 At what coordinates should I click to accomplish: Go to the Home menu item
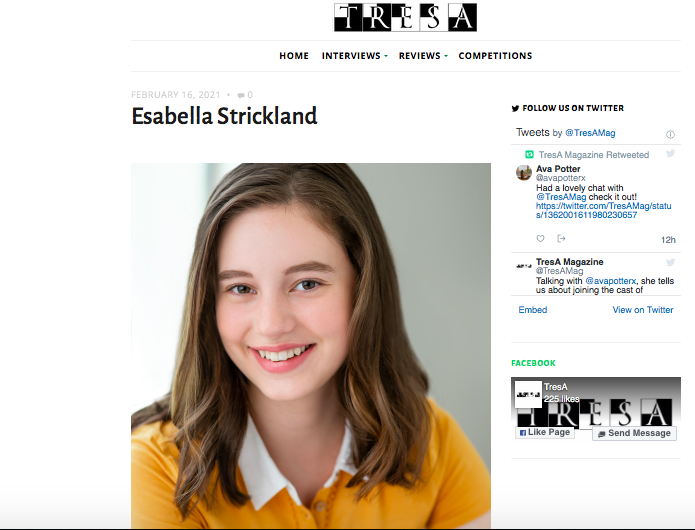(x=294, y=56)
